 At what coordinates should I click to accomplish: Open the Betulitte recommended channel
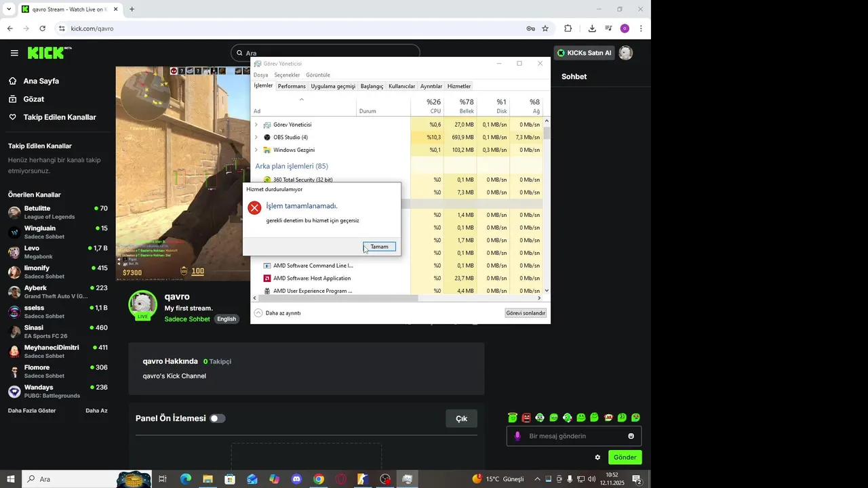pos(58,212)
